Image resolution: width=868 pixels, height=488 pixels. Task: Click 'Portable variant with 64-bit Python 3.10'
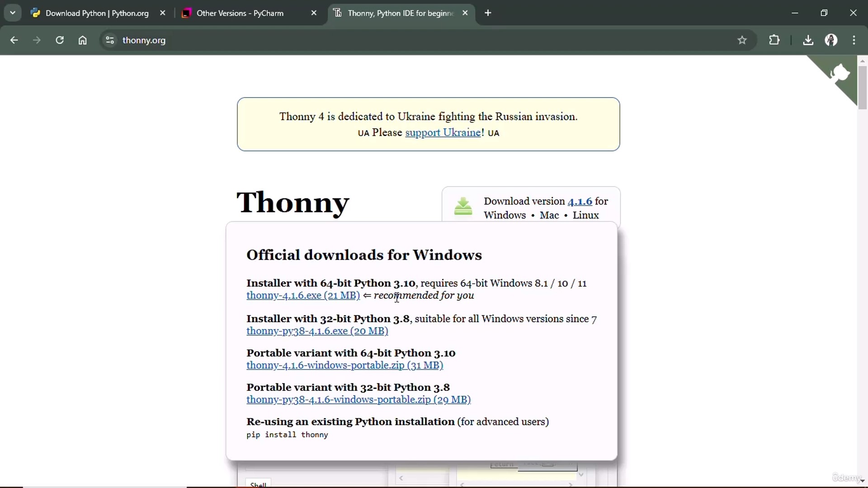click(x=351, y=353)
